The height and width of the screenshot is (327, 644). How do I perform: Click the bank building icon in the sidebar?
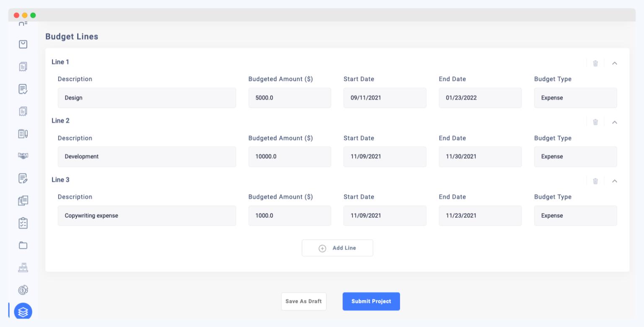point(23,267)
